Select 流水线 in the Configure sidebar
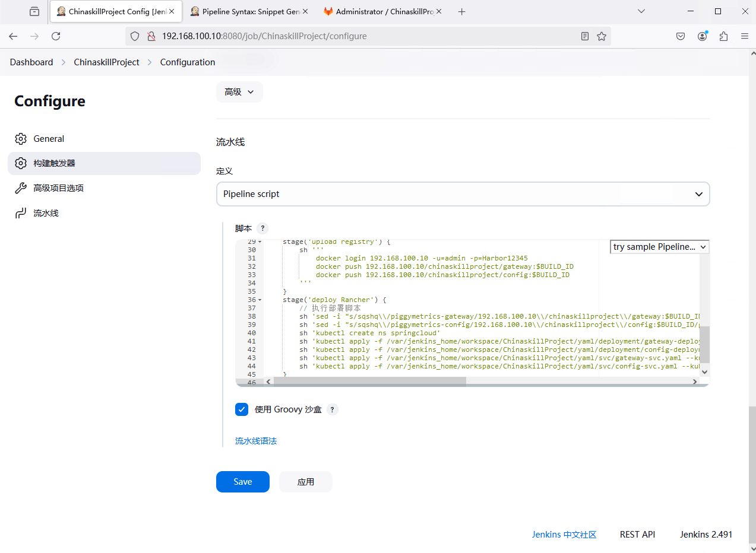This screenshot has height=553, width=756. coord(46,213)
